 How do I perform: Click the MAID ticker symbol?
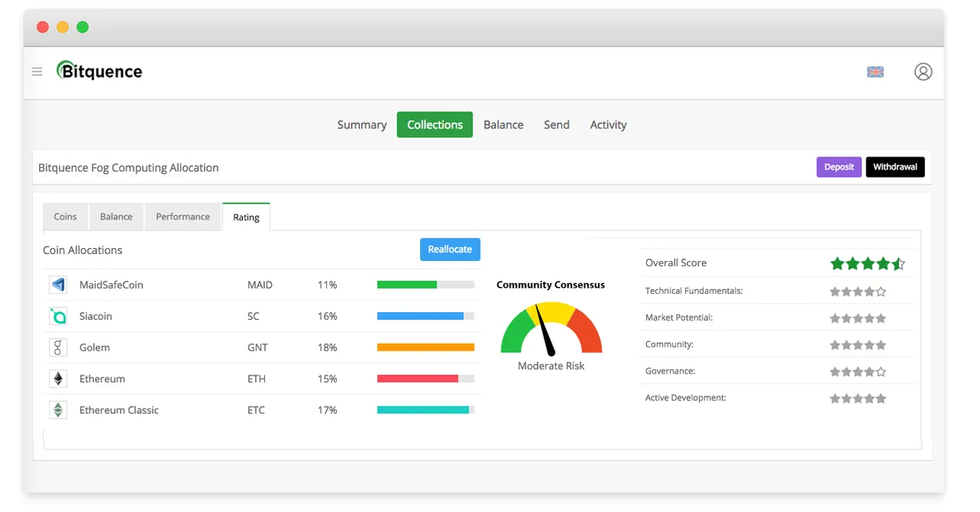[260, 285]
